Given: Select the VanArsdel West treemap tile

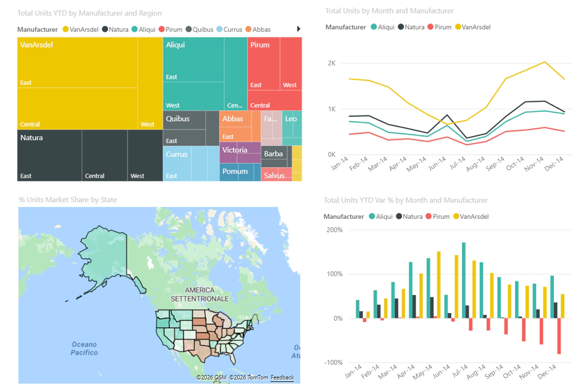Looking at the screenshot, I should click(x=150, y=84).
